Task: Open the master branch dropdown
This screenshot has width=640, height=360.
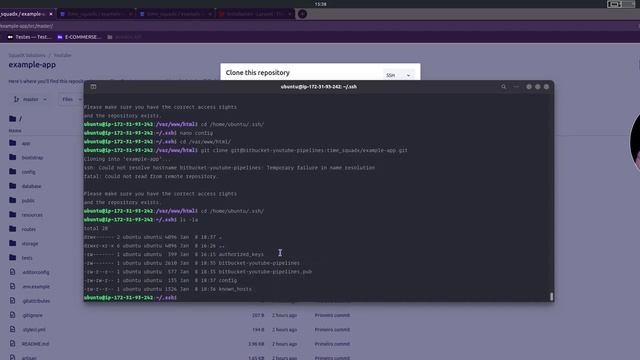Action: point(30,99)
